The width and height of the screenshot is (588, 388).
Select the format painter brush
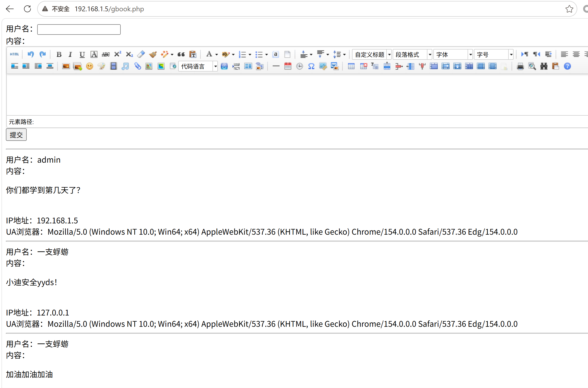(x=153, y=54)
